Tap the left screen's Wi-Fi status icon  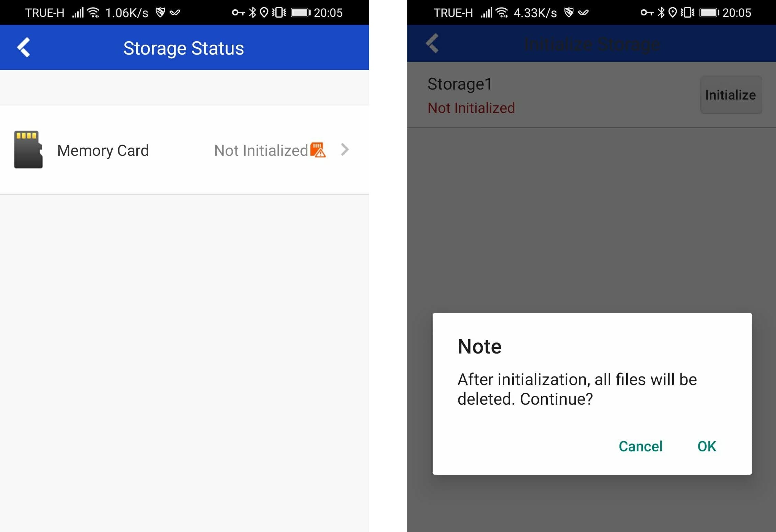coord(93,13)
